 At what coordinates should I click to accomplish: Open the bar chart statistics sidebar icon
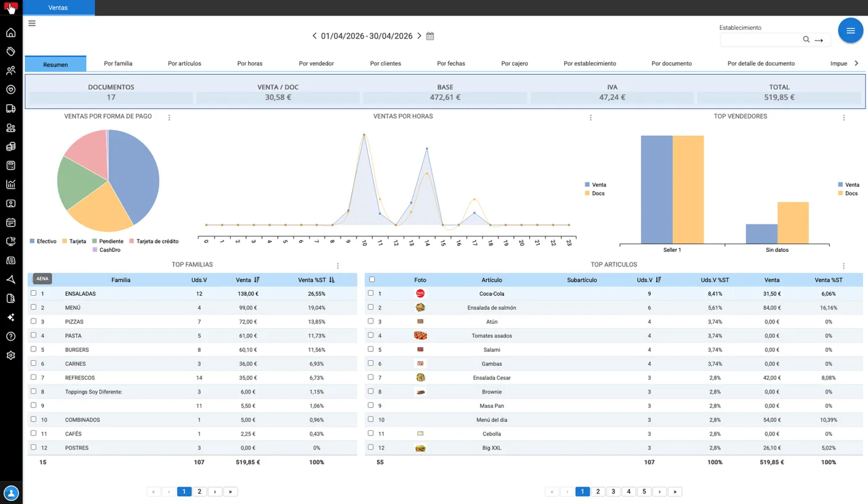[11, 184]
